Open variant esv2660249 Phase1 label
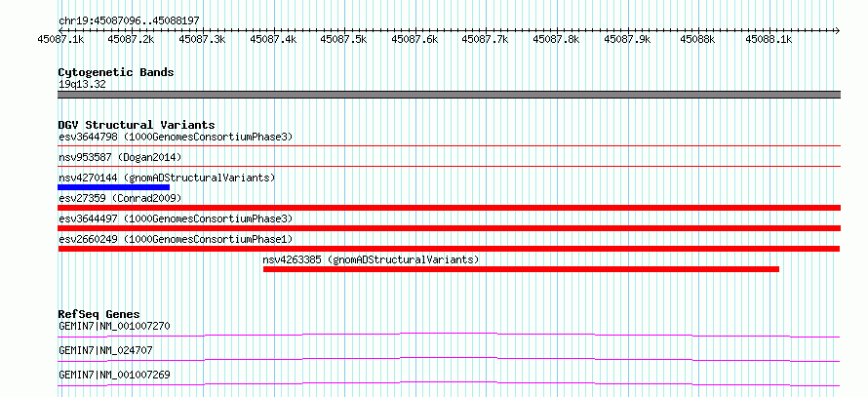The image size is (868, 397). [176, 239]
